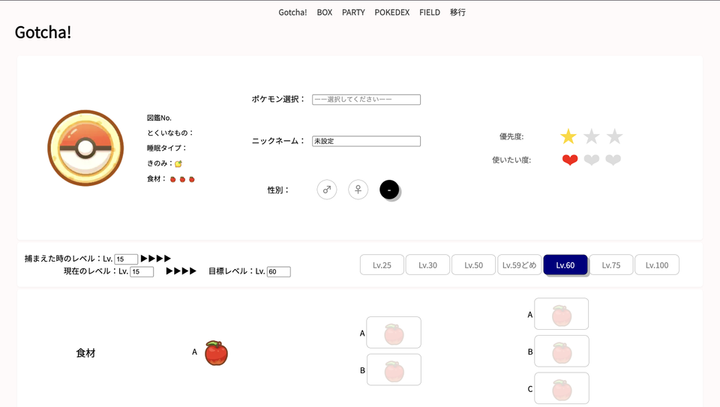Image resolution: width=720 pixels, height=407 pixels.
Task: Open the 移行 navigation item
Action: pos(457,12)
